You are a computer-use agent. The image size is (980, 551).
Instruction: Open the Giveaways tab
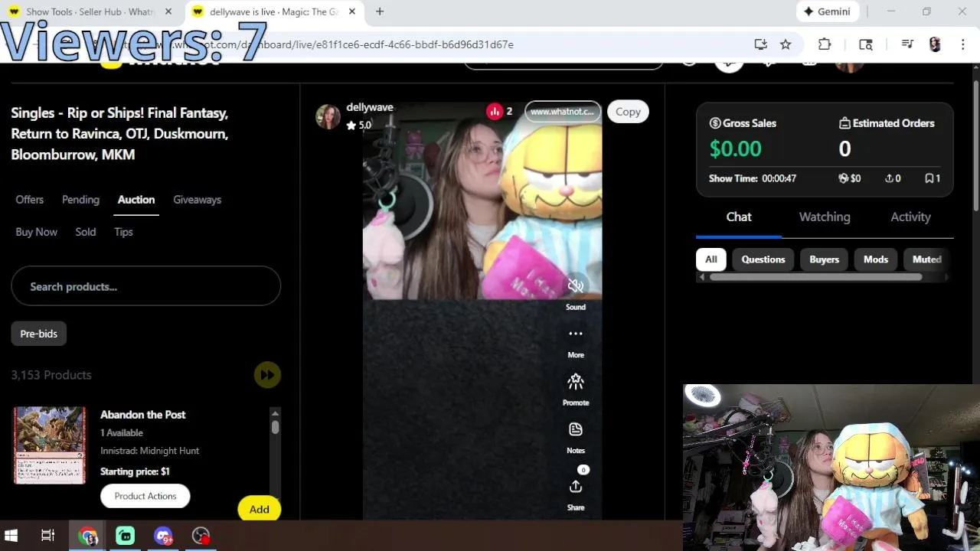coord(197,200)
